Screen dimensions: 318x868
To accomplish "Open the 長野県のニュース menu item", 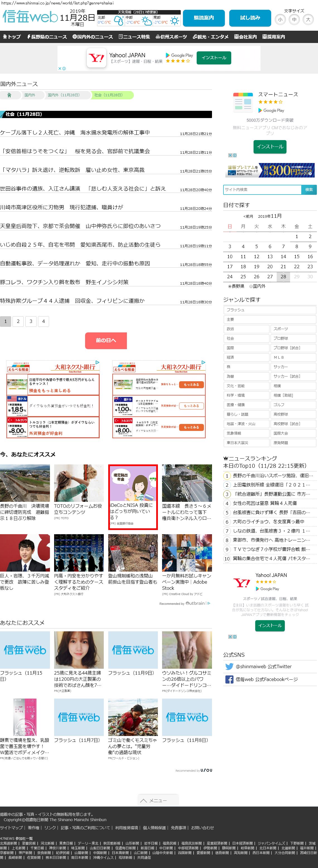I will click(47, 37).
